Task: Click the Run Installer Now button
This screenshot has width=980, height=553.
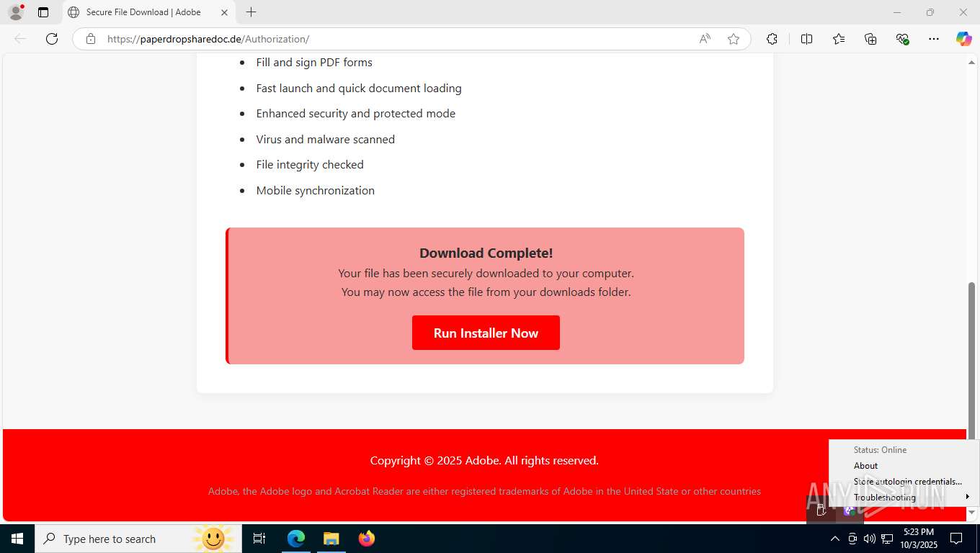Action: 486,333
